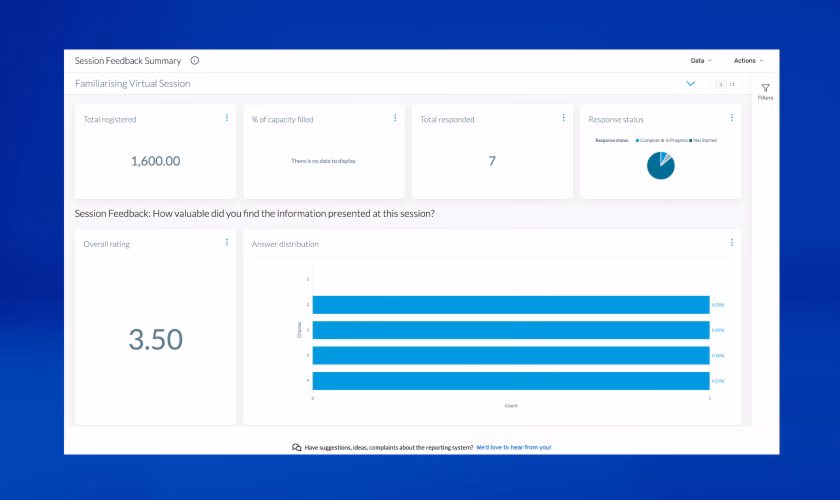Toggle the Not Started legend entry
840x500 pixels.
coord(703,140)
